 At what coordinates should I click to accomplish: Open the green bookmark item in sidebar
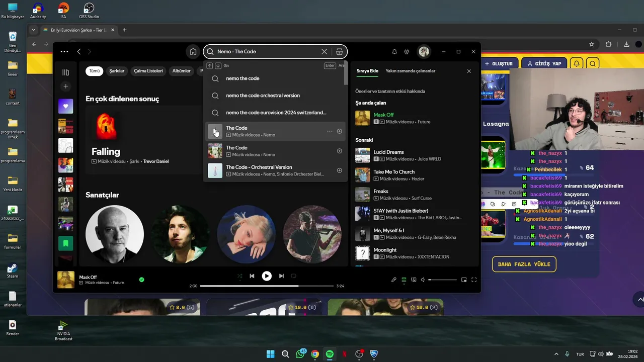pos(65,243)
